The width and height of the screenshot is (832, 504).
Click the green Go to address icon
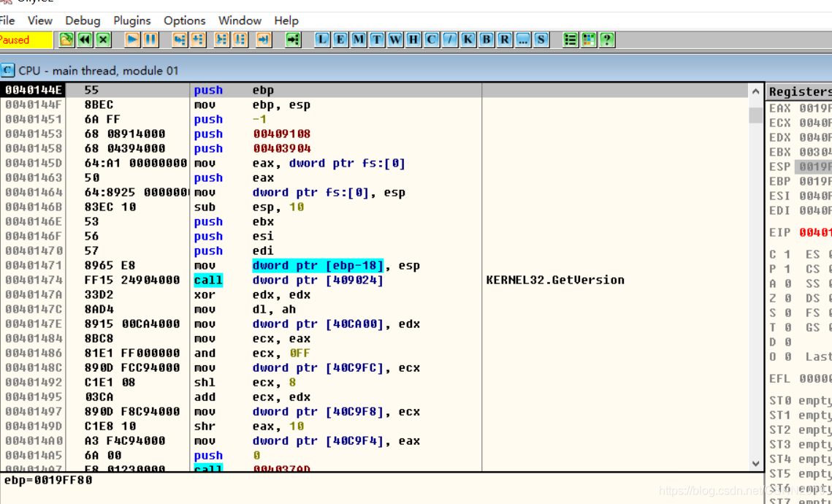[294, 39]
